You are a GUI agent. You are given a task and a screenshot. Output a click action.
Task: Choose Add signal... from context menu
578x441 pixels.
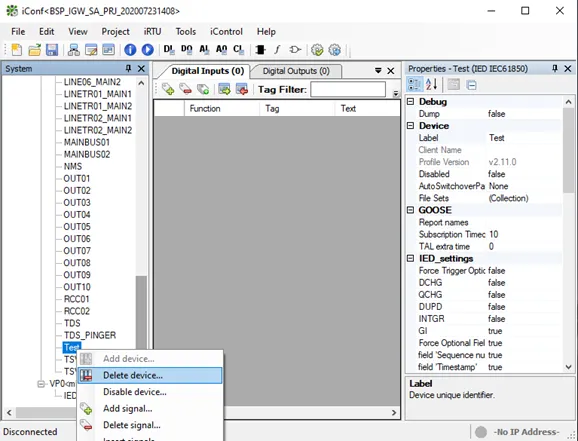pos(150,409)
